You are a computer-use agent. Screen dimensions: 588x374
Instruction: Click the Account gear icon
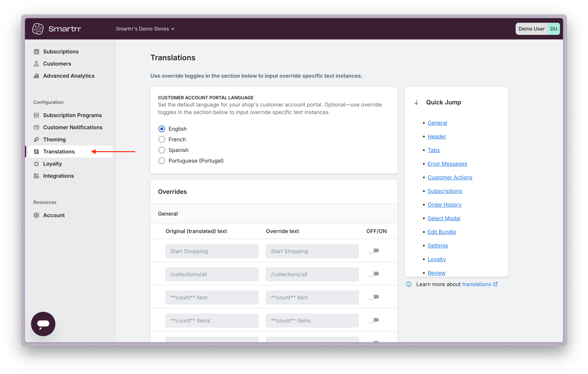36,215
